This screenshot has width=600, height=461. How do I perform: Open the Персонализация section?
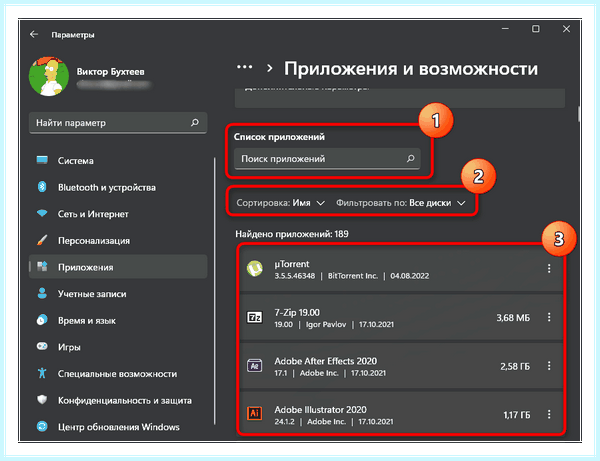tap(118, 241)
